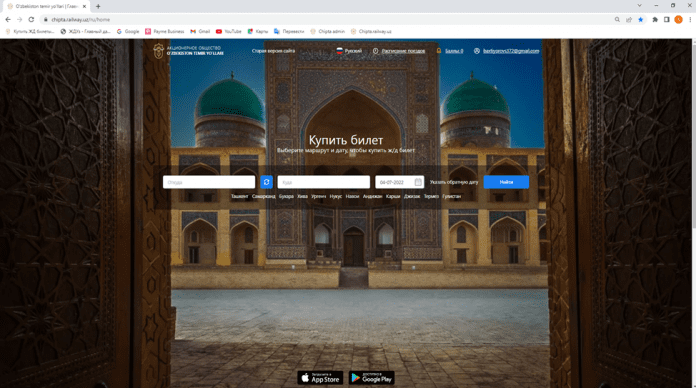Reload the page in the browser

click(x=31, y=20)
